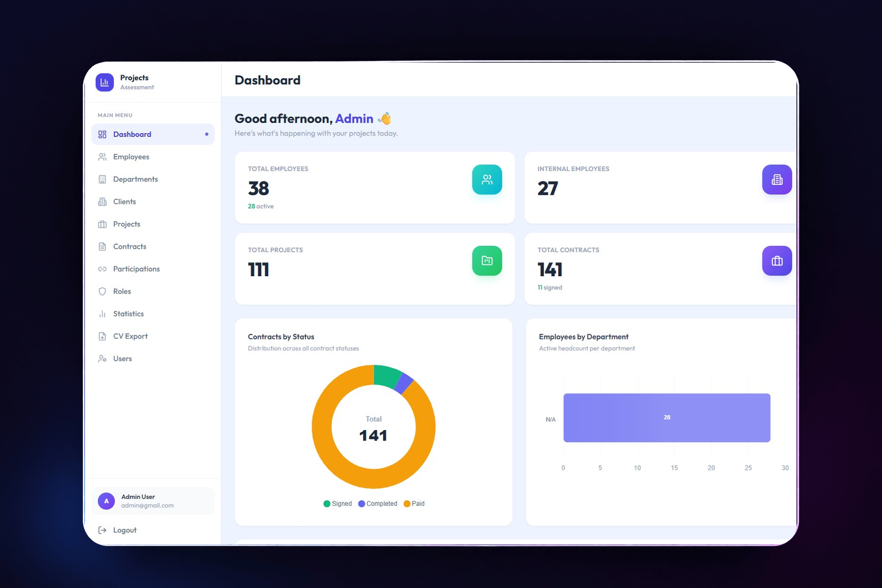The height and width of the screenshot is (588, 882).
Task: Click the Dashboard grid icon in sidebar
Action: click(x=102, y=134)
